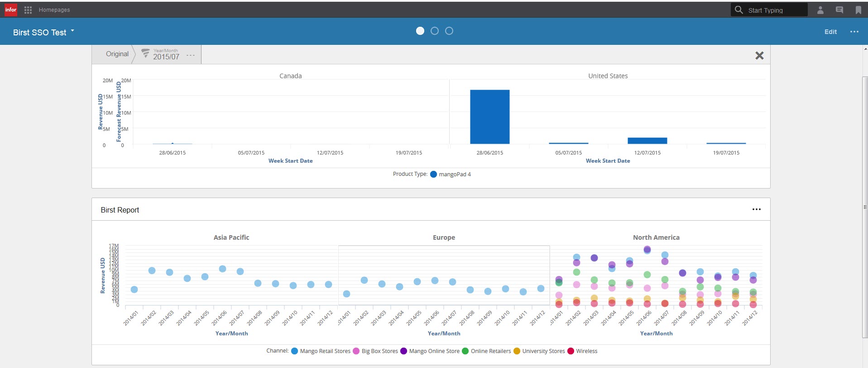Click the Birst Report widget title

click(120, 210)
